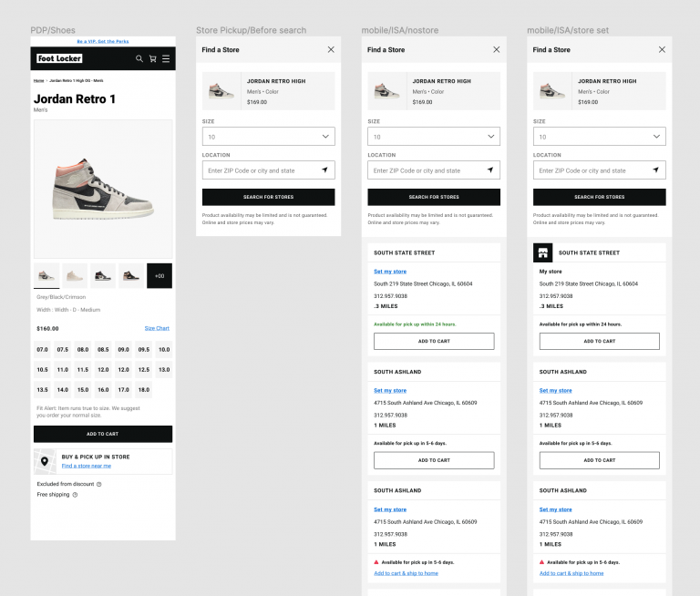Click location field in Store Pickup/Before search

268,170
